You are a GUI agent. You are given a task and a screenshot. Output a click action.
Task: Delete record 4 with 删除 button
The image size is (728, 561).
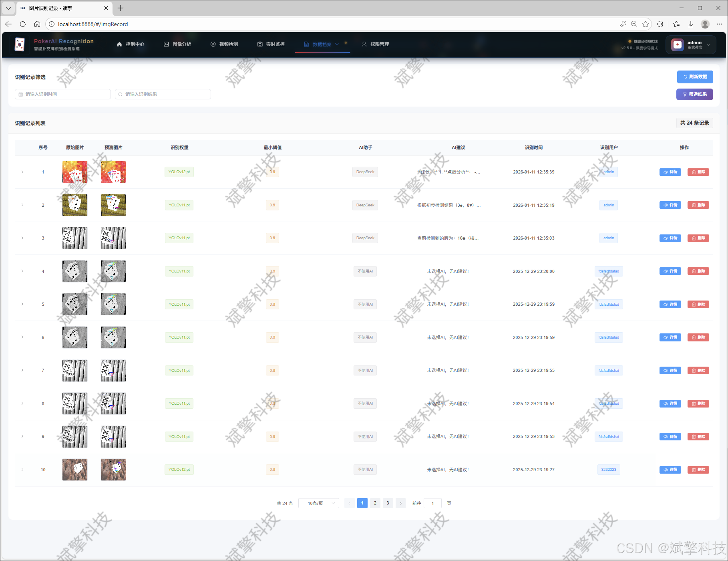point(698,271)
